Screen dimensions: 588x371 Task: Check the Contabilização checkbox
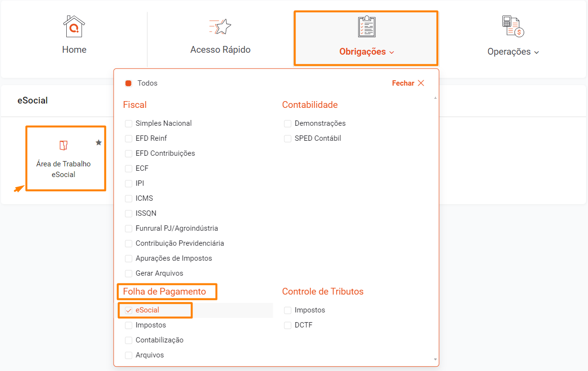(129, 340)
